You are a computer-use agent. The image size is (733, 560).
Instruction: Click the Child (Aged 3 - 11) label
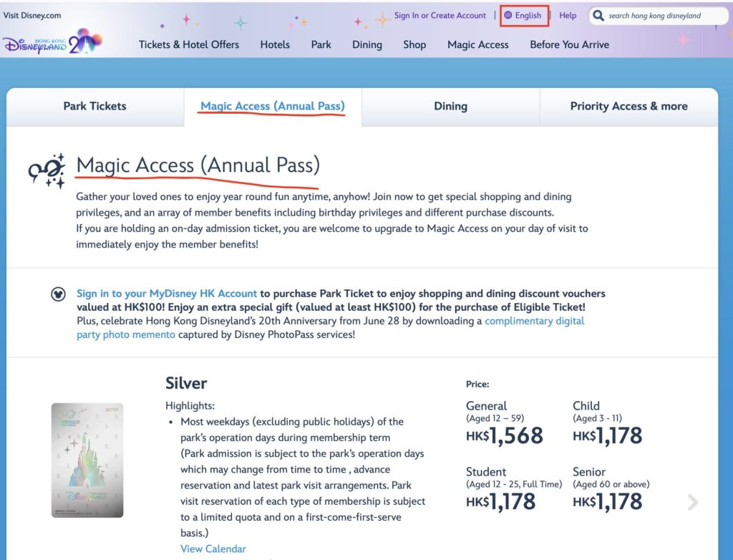[598, 412]
